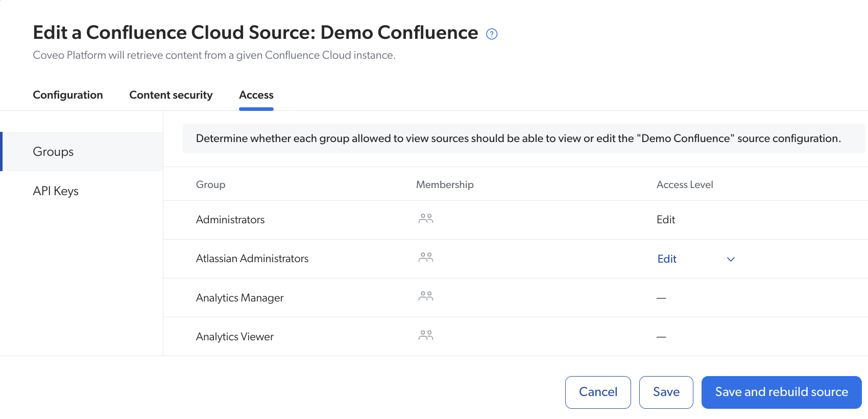Expand Atlassian Administrators access level chevron
Screen dimensions: 868x419
[731, 259]
